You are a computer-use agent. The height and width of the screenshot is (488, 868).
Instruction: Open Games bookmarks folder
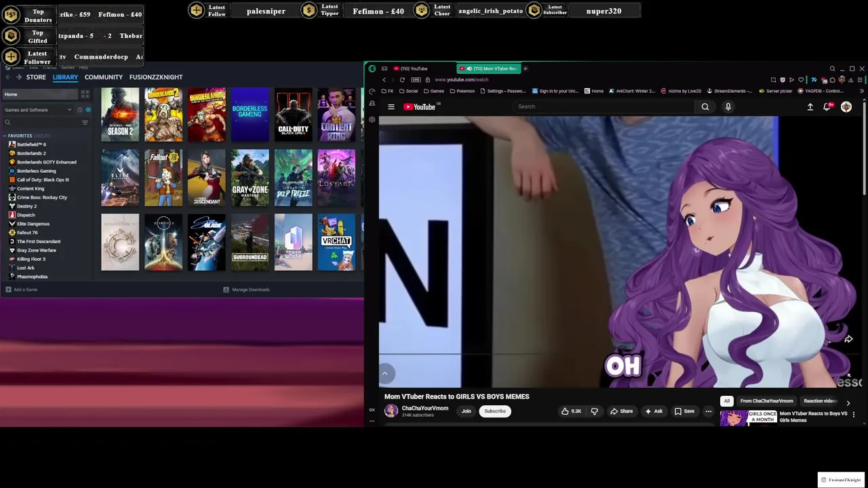(x=433, y=91)
